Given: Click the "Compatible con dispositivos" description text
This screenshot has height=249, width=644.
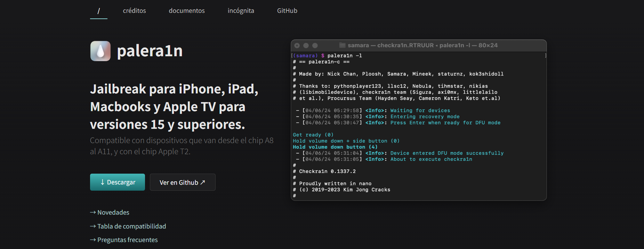Looking at the screenshot, I should click(182, 146).
